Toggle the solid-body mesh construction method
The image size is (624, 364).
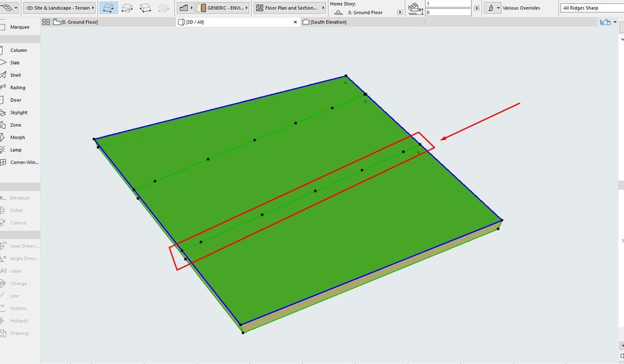[x=145, y=8]
